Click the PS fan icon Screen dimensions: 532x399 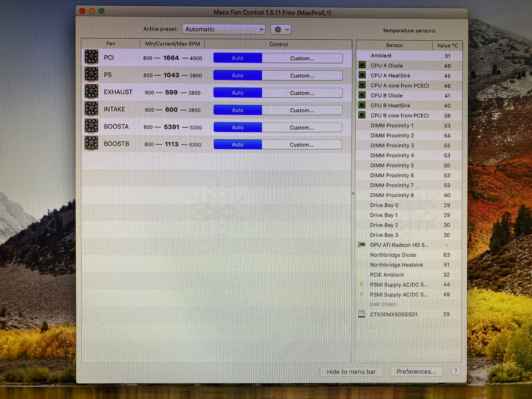click(91, 74)
